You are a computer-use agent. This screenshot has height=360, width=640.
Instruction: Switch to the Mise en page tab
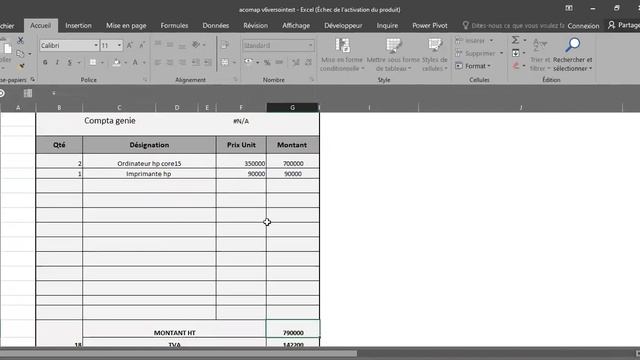126,25
